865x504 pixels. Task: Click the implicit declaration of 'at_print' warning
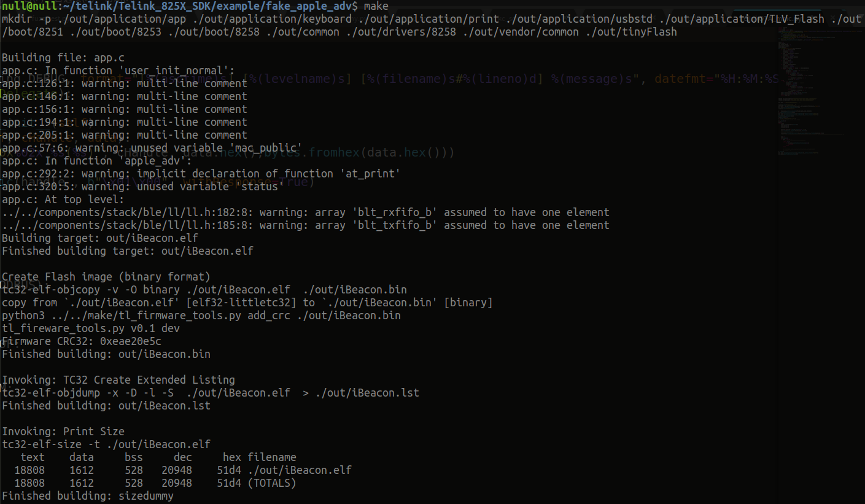tap(201, 174)
